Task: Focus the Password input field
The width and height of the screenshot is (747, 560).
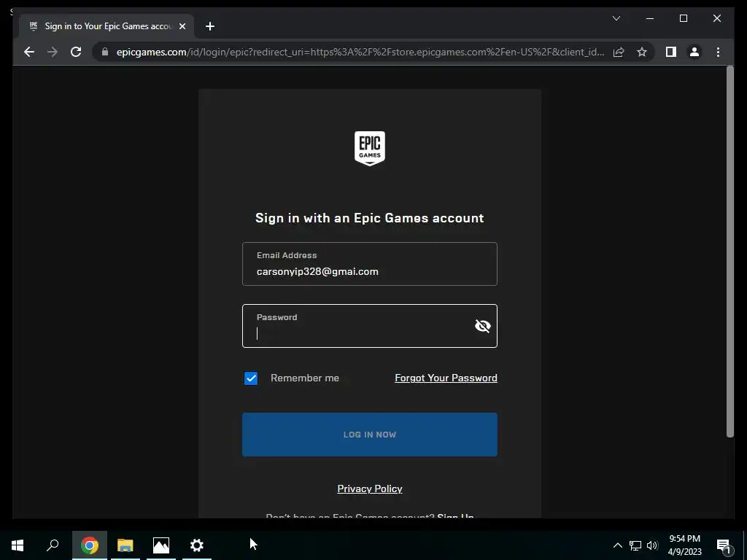Action: click(370, 326)
